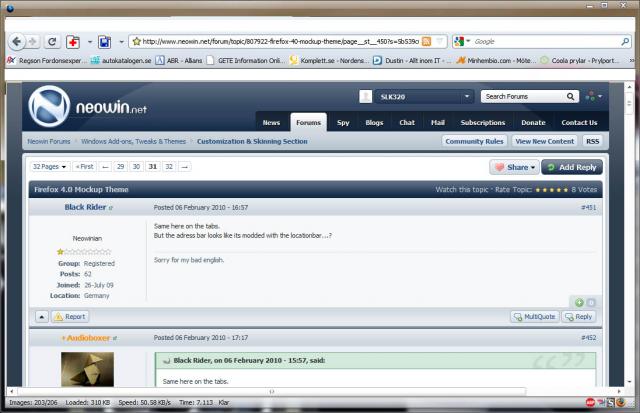The height and width of the screenshot is (413, 640).
Task: Bookmark page using star icon in address bar
Action: [137, 41]
